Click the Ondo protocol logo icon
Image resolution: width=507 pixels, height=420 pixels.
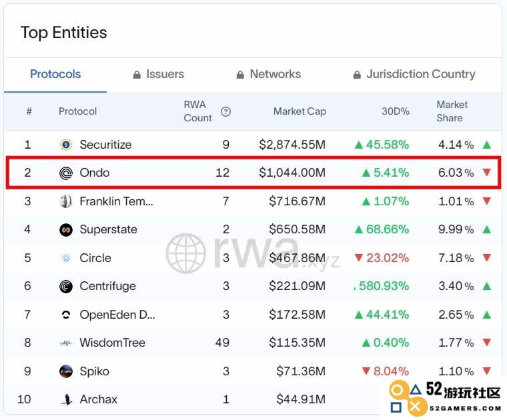click(x=66, y=173)
